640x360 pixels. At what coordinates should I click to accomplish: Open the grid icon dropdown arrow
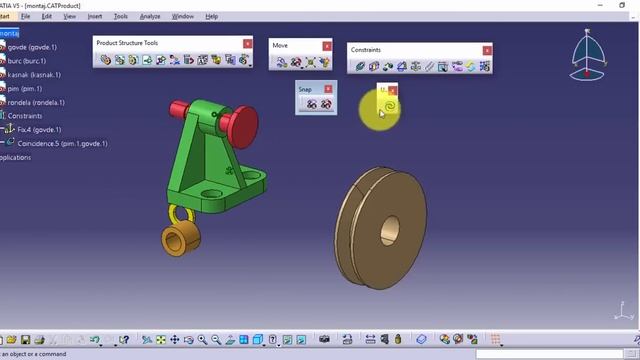[502, 346]
